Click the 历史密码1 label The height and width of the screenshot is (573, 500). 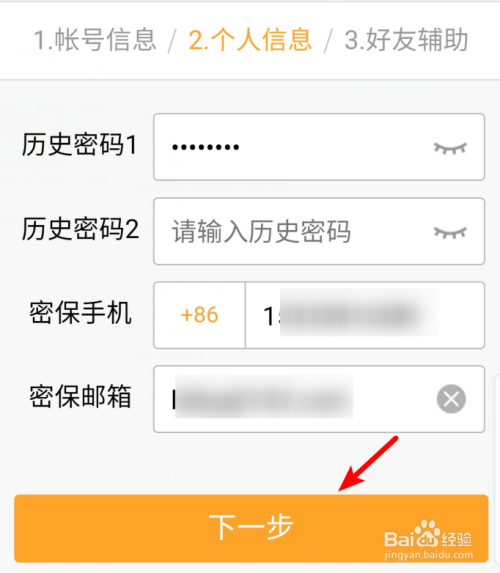(x=80, y=145)
